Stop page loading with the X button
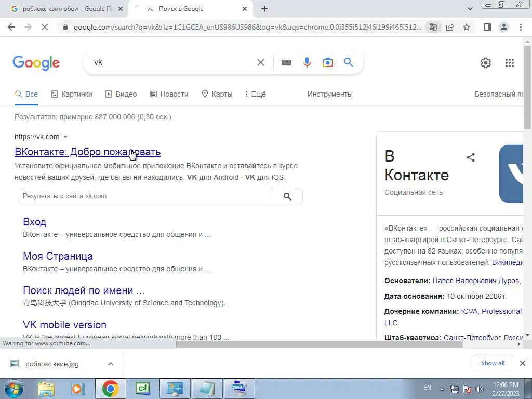Viewport: 532px width, 399px height. (x=45, y=27)
